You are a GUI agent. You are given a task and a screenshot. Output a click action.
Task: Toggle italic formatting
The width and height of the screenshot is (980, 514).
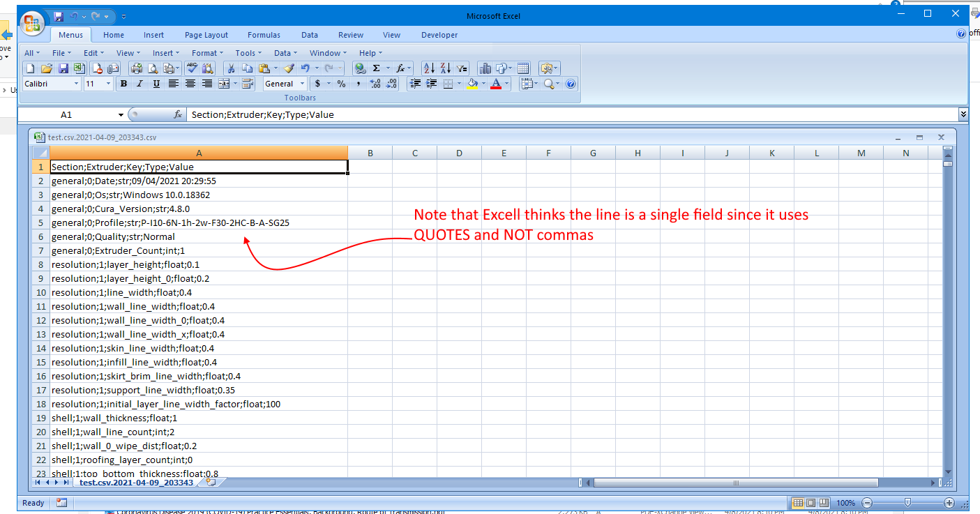click(x=140, y=83)
